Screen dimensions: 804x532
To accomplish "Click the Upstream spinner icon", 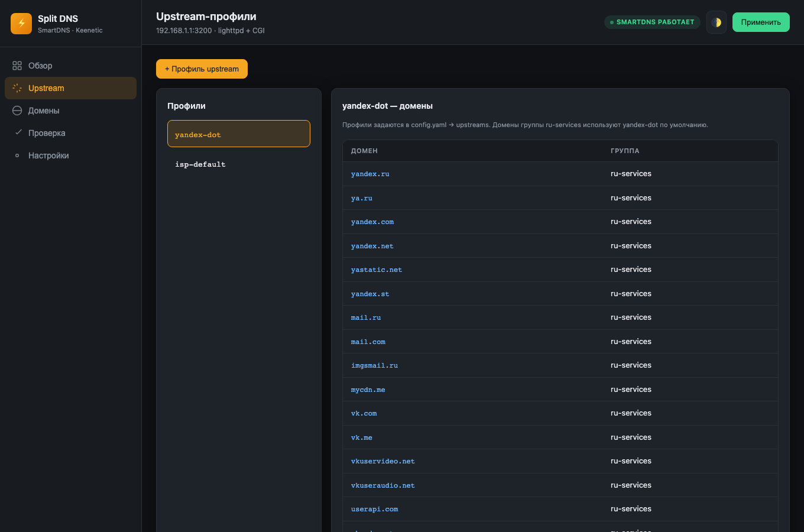I will [17, 88].
